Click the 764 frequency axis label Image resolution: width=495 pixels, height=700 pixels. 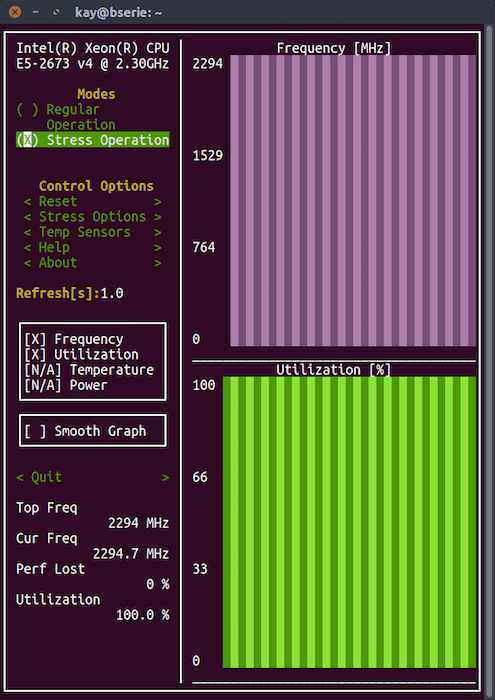click(x=204, y=247)
